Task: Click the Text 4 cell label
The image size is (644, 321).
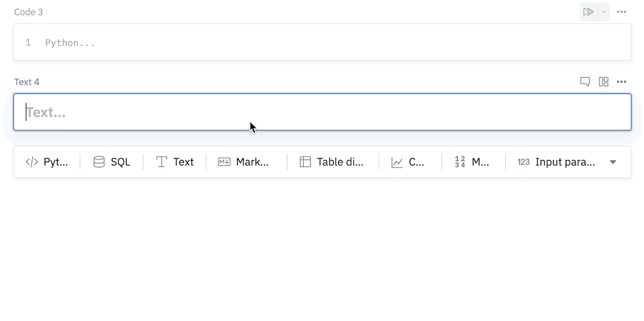Action: coord(27,82)
